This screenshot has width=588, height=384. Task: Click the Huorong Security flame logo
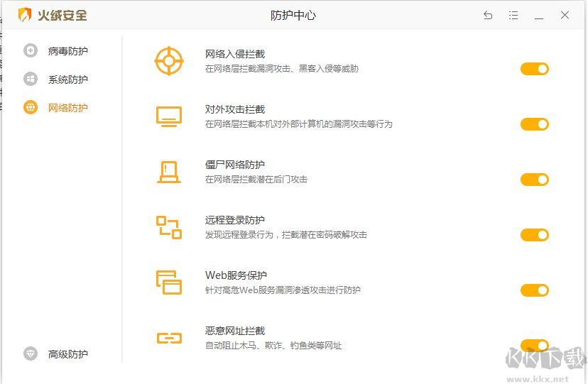(25, 15)
